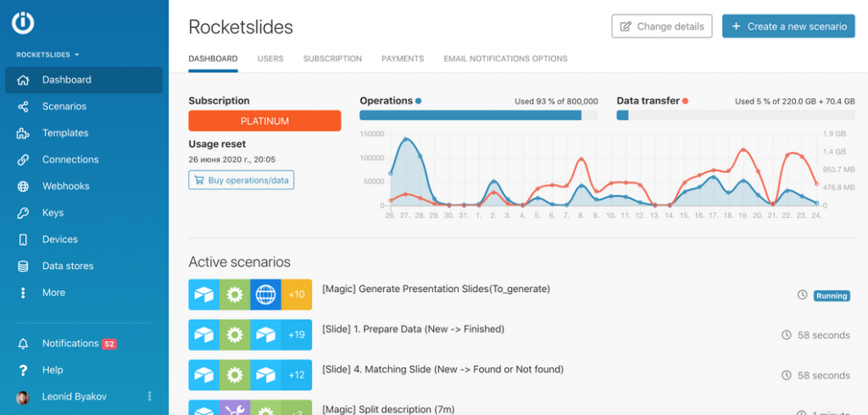Click the Change details button

(661, 26)
